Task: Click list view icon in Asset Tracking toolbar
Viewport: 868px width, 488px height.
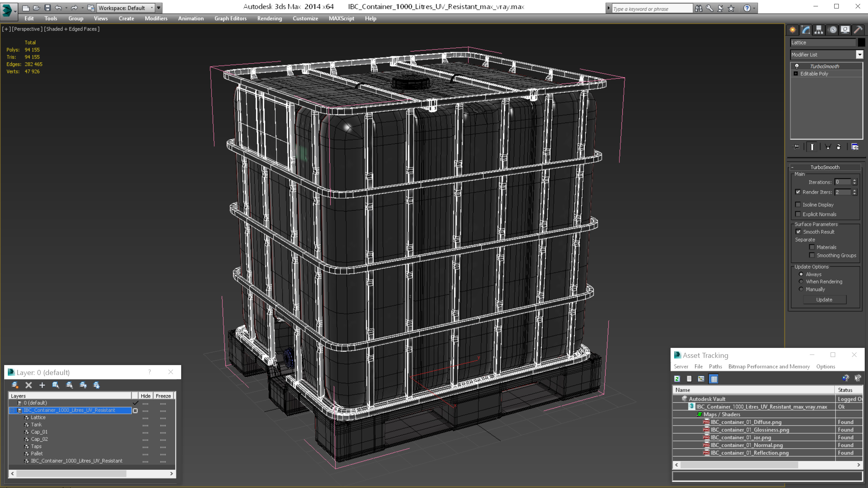Action: (x=689, y=379)
